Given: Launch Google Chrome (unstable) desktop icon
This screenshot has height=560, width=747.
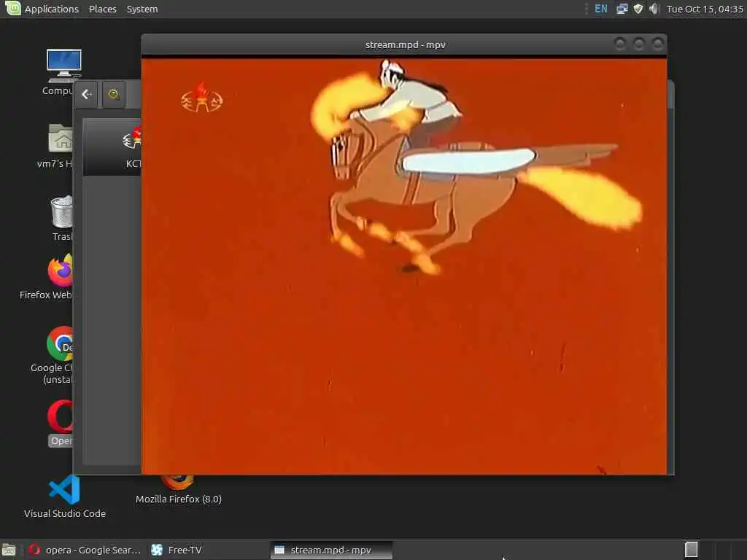Looking at the screenshot, I should (x=60, y=343).
